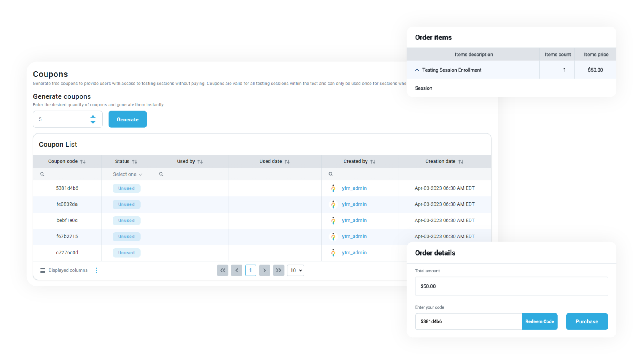
Task: Click the Generate button
Action: click(127, 119)
